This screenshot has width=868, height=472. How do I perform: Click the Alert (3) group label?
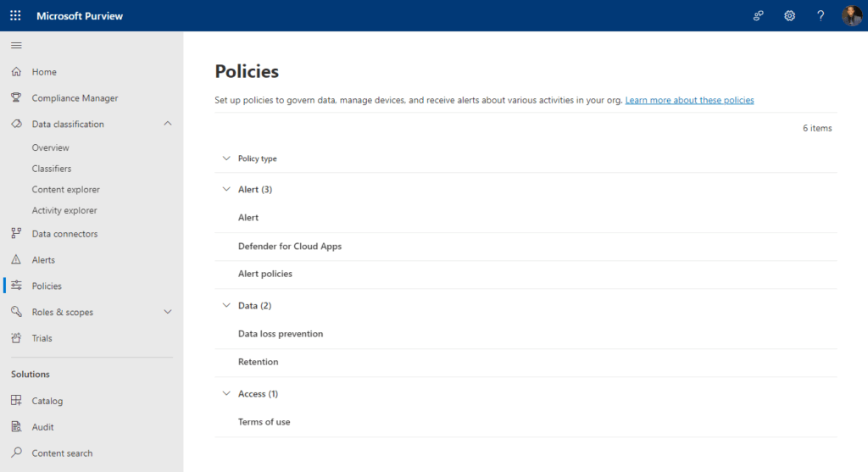255,189
